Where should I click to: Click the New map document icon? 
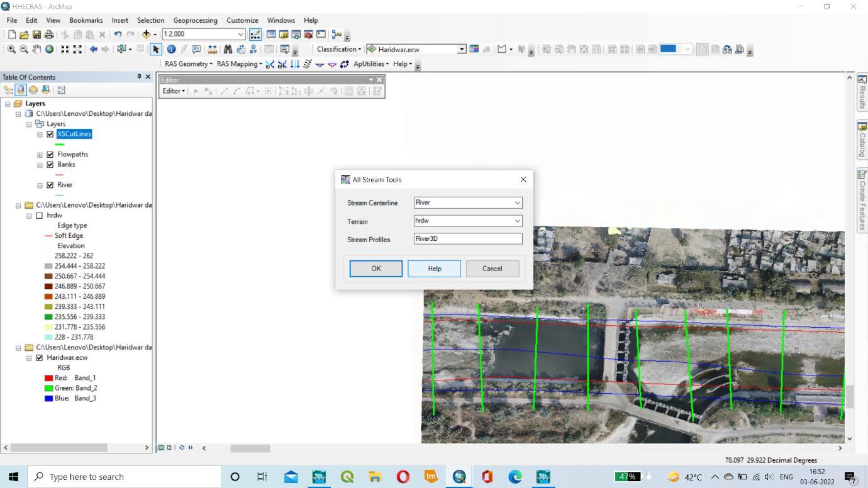coord(12,35)
